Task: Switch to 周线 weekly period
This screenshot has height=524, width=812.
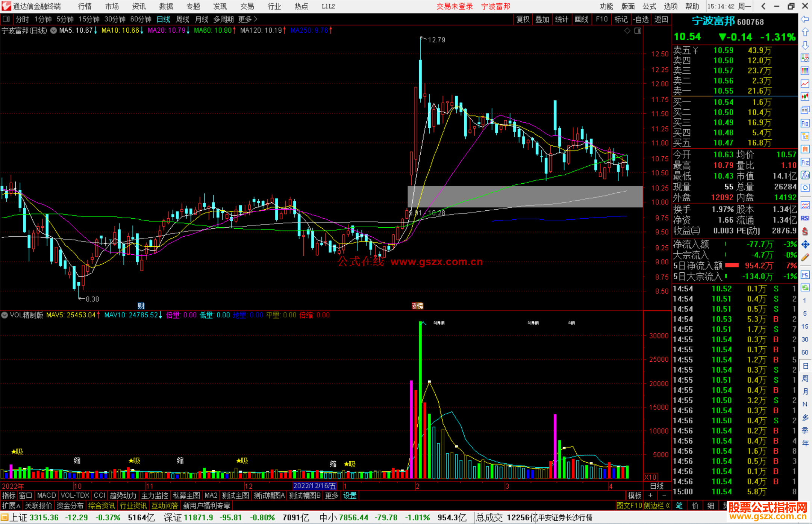Action: (x=183, y=19)
